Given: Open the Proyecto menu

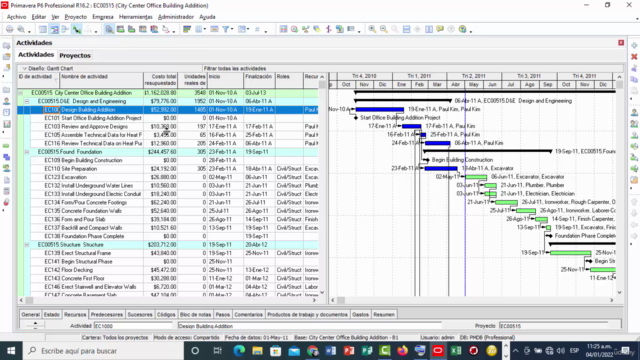Looking at the screenshot, I should click(76, 17).
